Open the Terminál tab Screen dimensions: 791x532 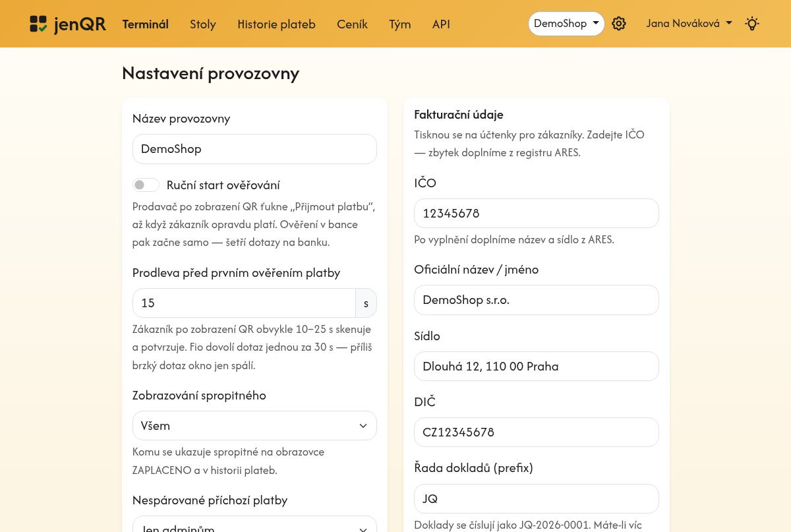tap(146, 24)
